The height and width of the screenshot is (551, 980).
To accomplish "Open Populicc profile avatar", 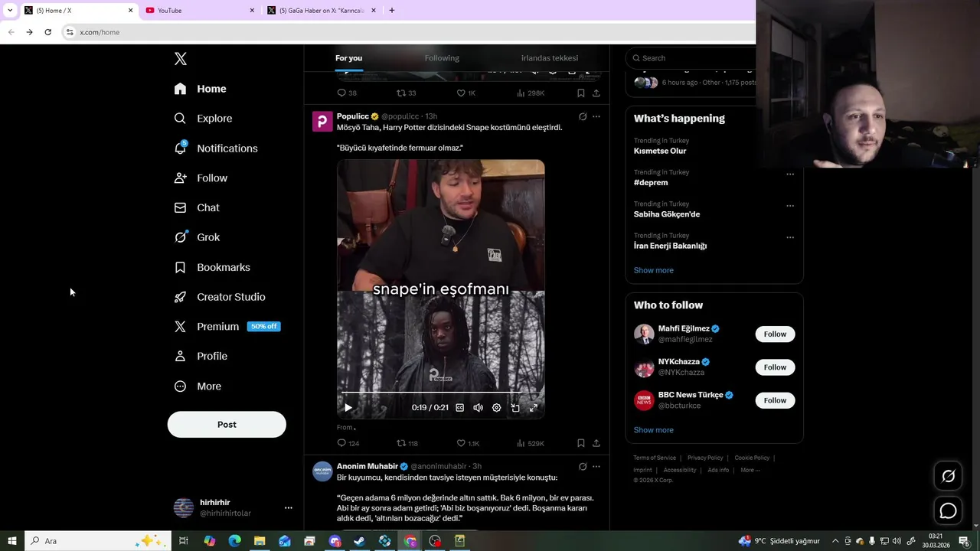I will pyautogui.click(x=322, y=122).
